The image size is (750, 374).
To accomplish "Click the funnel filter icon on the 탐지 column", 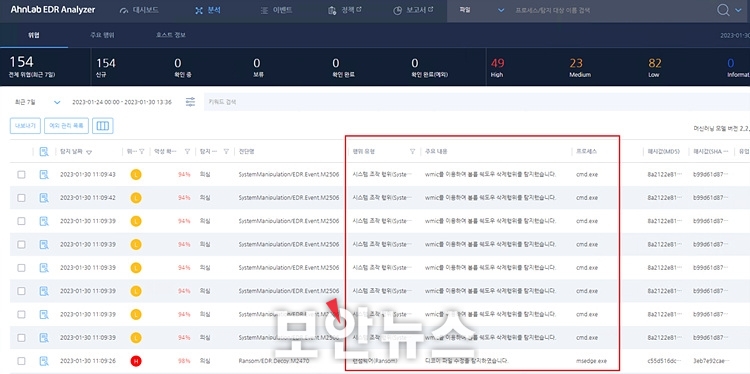I will 226,152.
